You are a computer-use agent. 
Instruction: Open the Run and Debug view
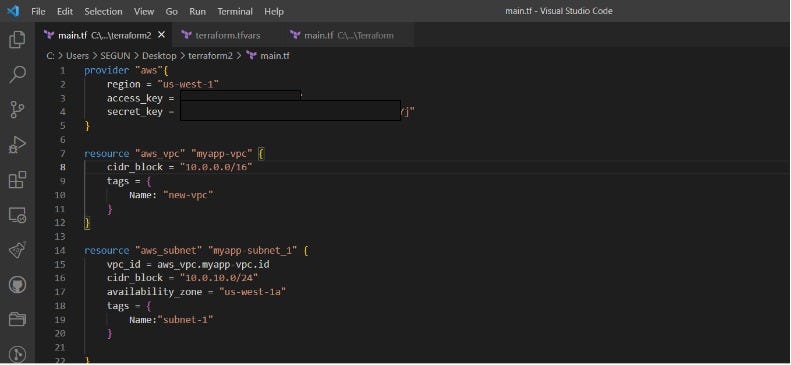pyautogui.click(x=17, y=145)
